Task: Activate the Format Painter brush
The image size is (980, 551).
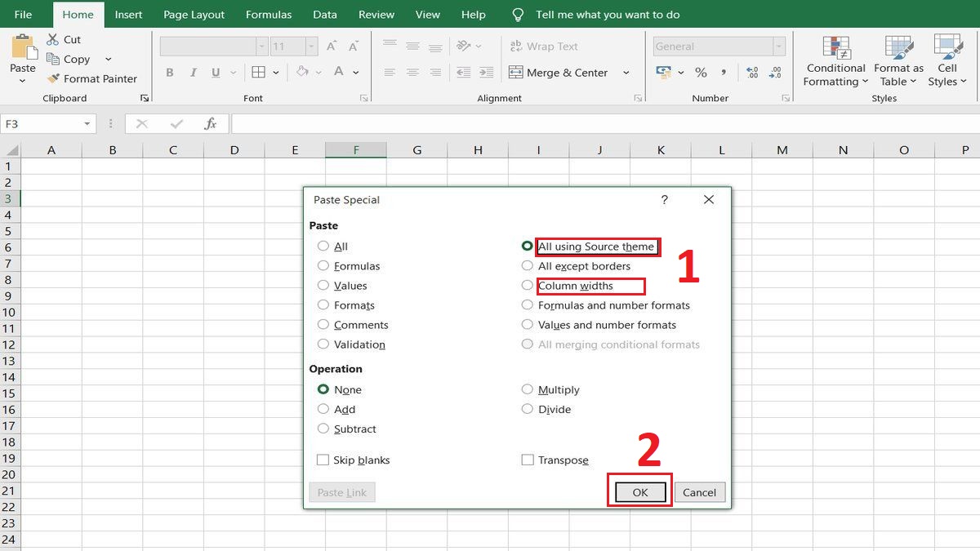Action: pyautogui.click(x=53, y=78)
